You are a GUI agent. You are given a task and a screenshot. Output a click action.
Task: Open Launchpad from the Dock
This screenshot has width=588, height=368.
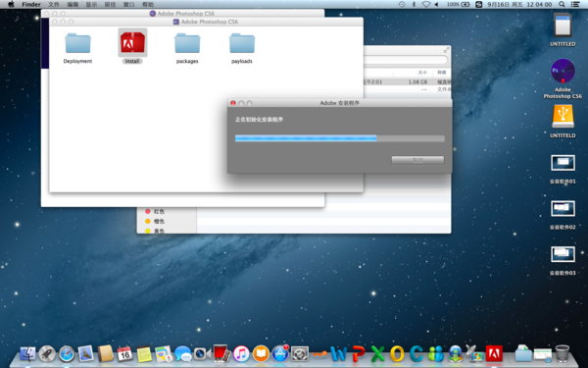click(x=47, y=353)
